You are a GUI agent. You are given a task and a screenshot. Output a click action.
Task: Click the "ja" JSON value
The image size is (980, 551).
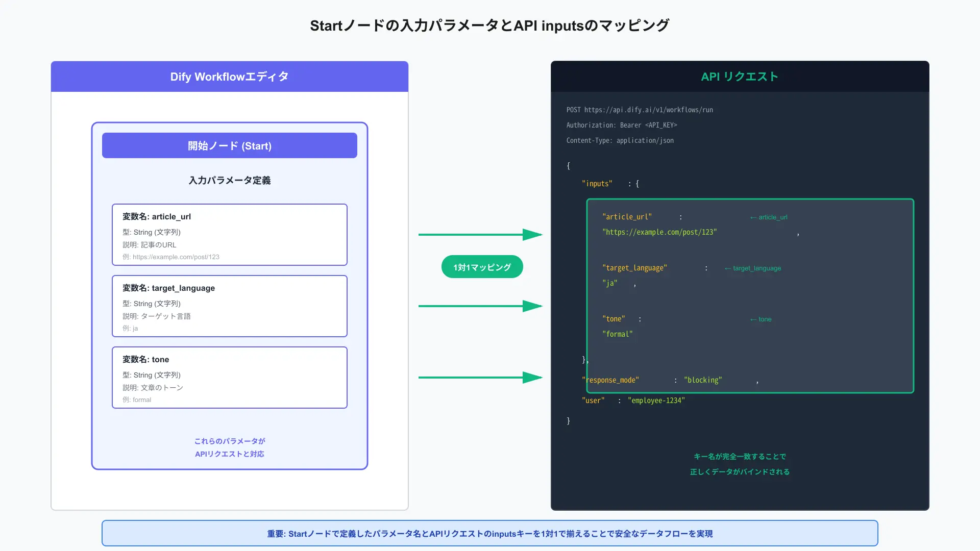point(610,283)
